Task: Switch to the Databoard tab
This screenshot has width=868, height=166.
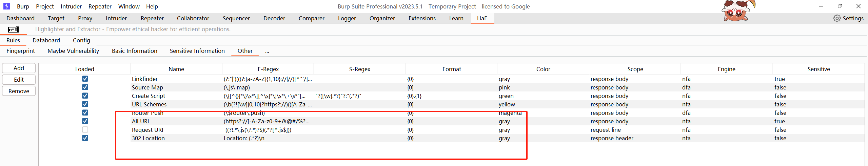Action: [x=46, y=40]
